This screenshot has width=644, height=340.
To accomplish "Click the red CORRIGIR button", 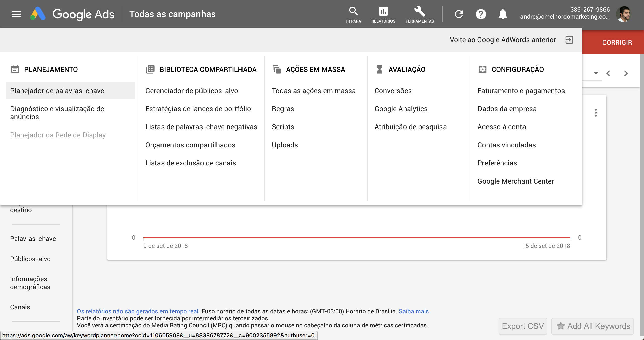I will 617,42.
